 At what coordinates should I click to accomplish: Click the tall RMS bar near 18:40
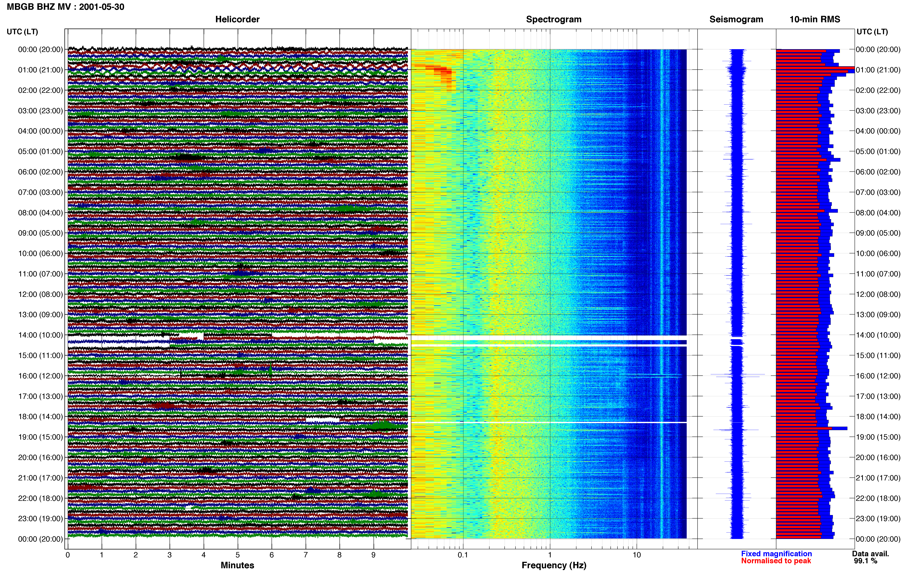812,428
